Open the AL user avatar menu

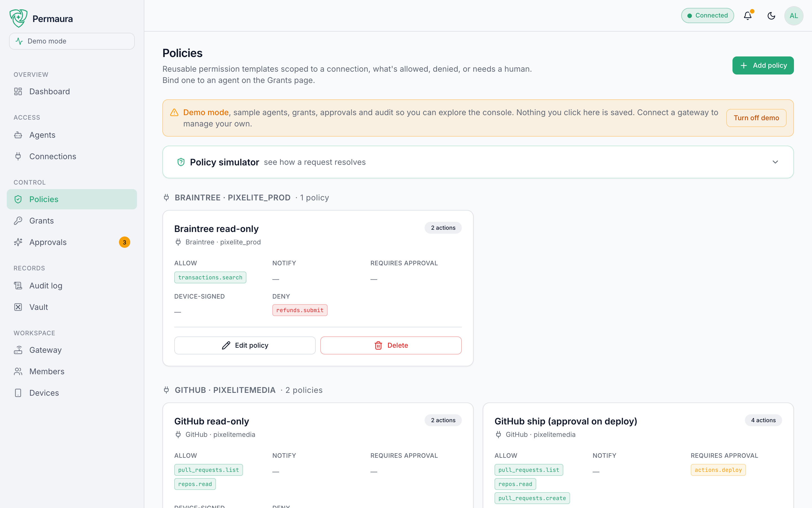click(794, 16)
